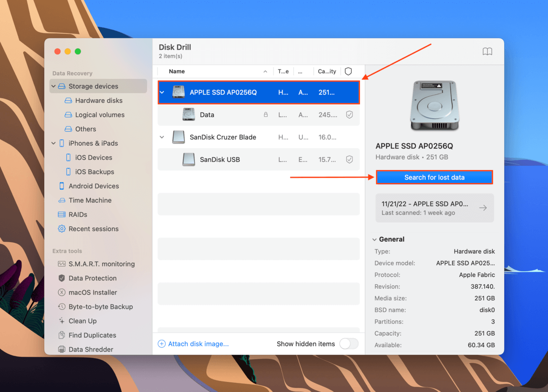The width and height of the screenshot is (548, 392).
Task: Select the SanDisk Cruzer Blade row
Action: tap(258, 137)
